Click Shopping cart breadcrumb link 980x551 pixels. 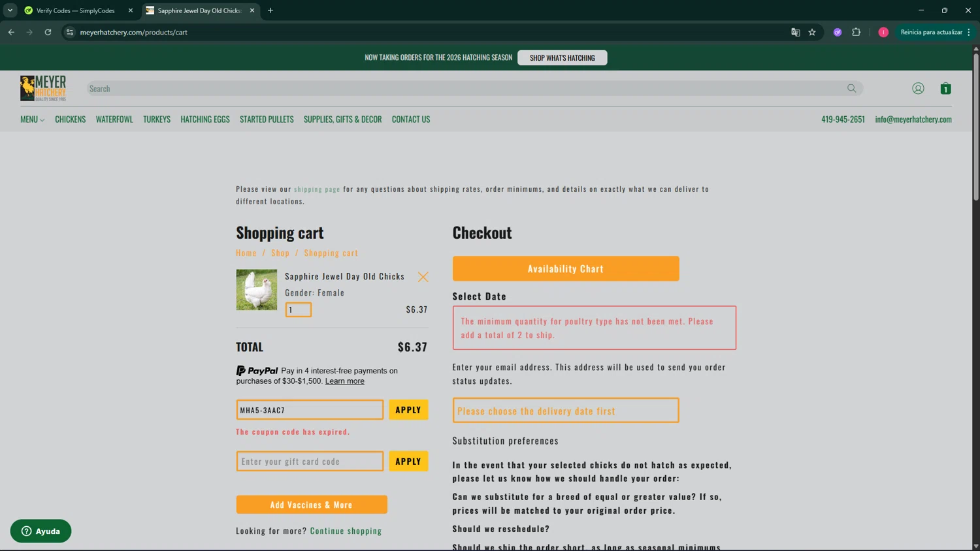[331, 253]
